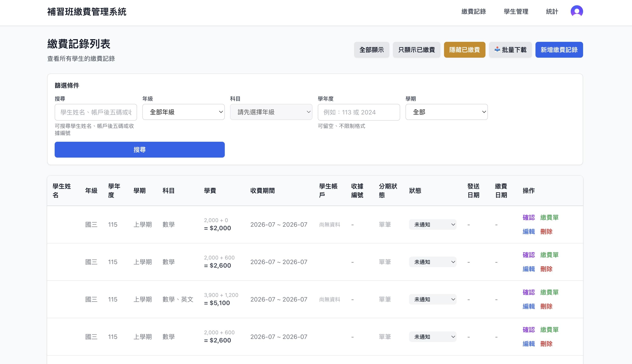Open the 未通知 status dropdown in the last $2,600 row
This screenshot has width=632, height=364.
click(x=433, y=337)
